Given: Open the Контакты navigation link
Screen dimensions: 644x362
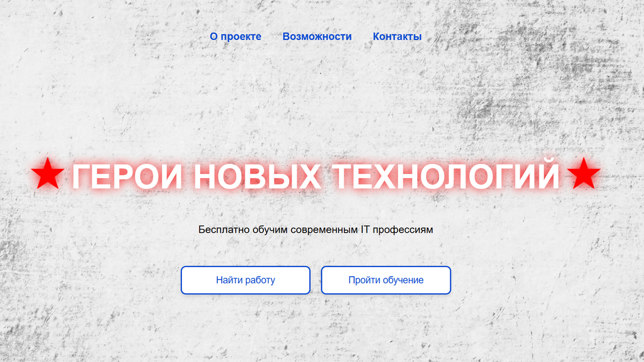Looking at the screenshot, I should click(397, 36).
